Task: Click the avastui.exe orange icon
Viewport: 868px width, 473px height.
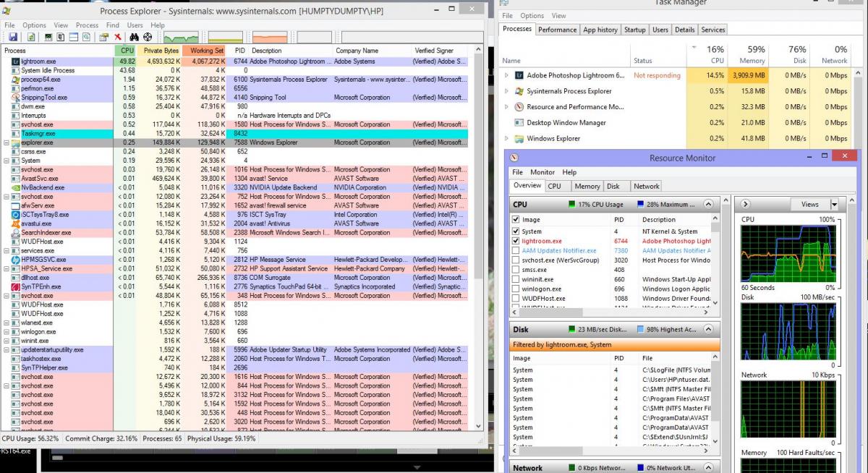Action: point(15,223)
